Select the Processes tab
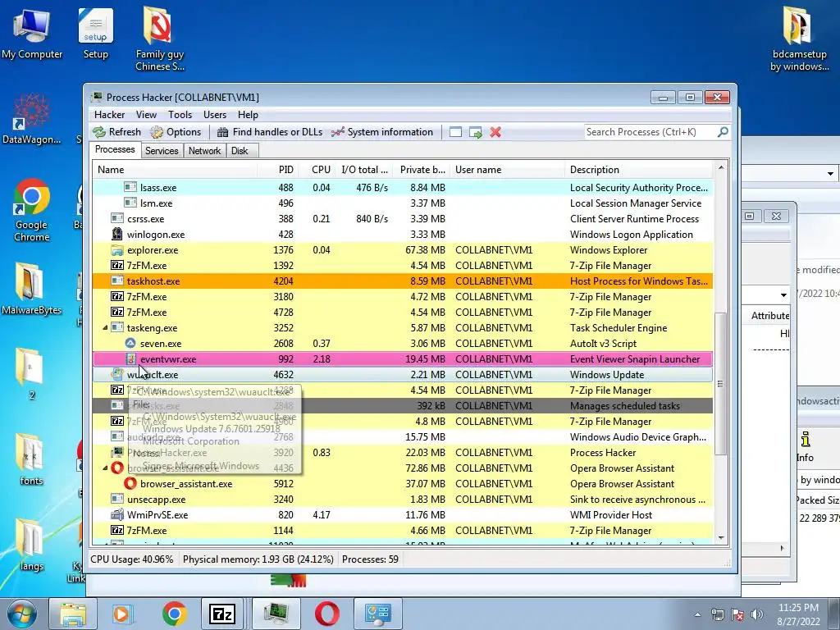The height and width of the screenshot is (630, 840). tap(115, 149)
